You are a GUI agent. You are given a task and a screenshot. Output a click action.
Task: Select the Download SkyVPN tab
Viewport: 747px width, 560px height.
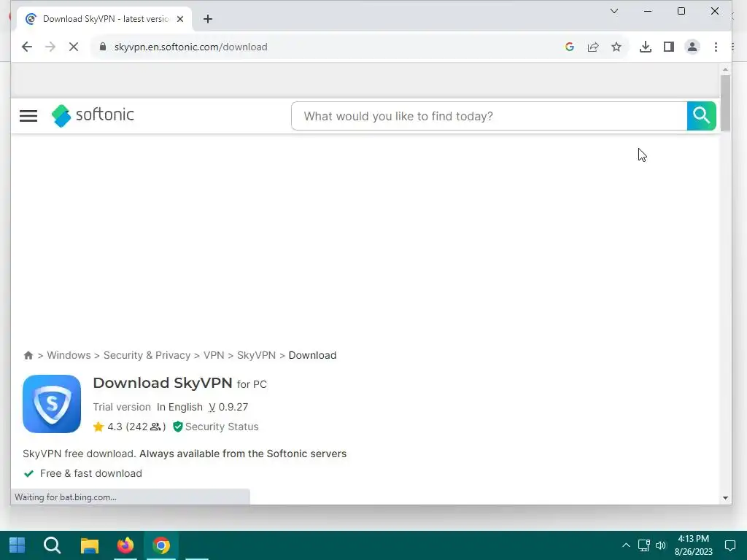pyautogui.click(x=105, y=19)
